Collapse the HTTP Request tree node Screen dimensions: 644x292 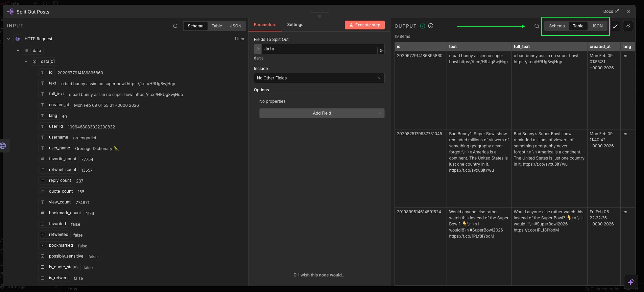pyautogui.click(x=9, y=39)
